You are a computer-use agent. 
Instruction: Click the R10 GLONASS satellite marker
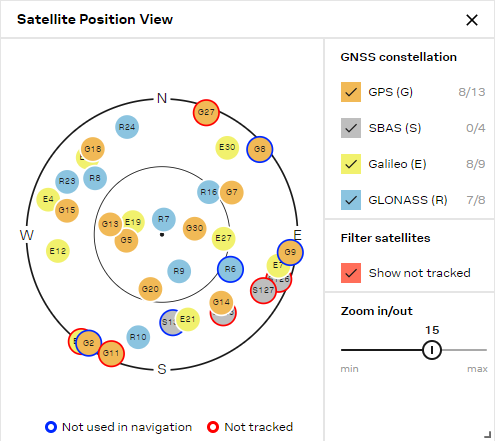[x=138, y=337]
